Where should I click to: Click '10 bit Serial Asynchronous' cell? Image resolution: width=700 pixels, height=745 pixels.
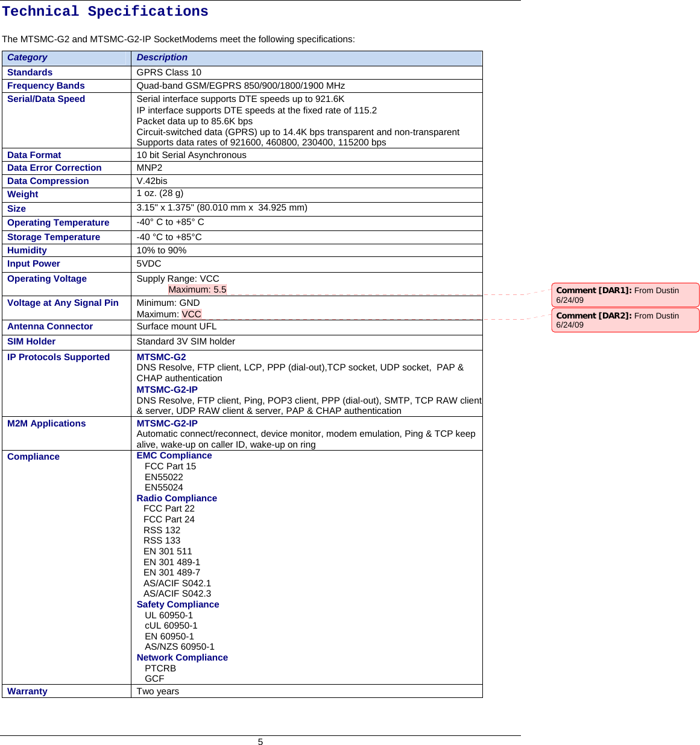click(x=191, y=155)
